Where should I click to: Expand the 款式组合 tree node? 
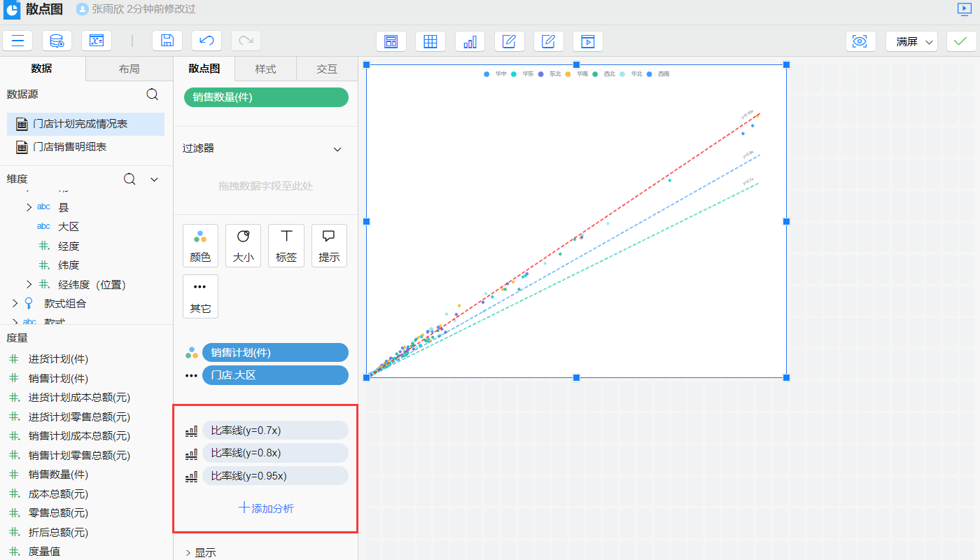[15, 304]
